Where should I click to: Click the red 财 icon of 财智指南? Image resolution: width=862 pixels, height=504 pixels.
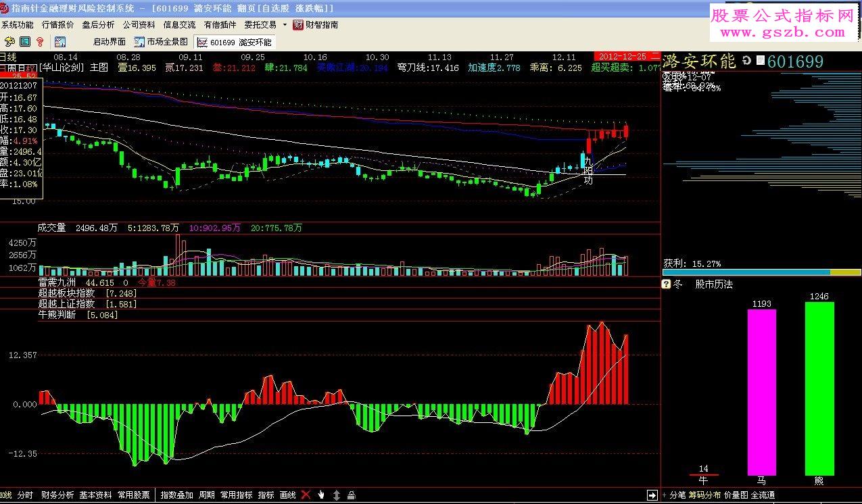pos(298,24)
